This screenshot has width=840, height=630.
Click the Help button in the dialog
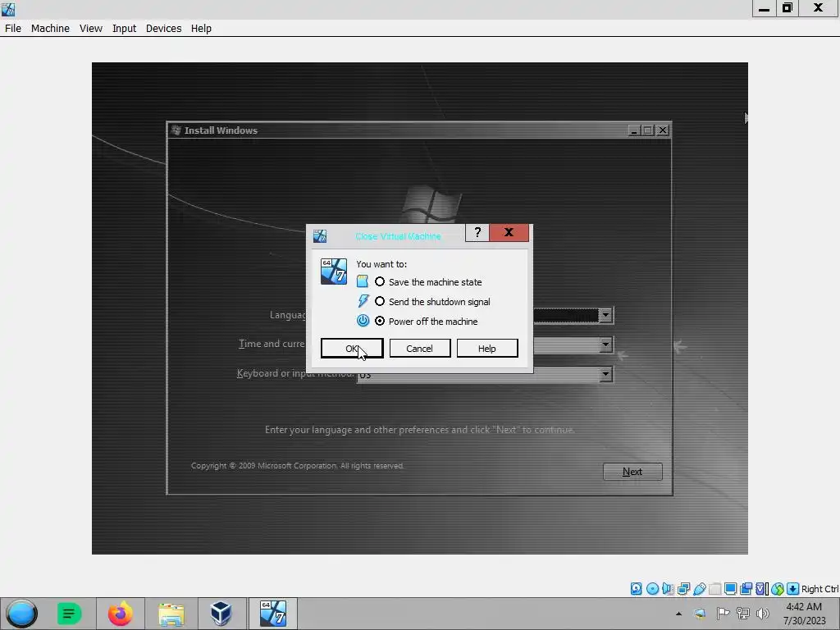click(x=487, y=348)
